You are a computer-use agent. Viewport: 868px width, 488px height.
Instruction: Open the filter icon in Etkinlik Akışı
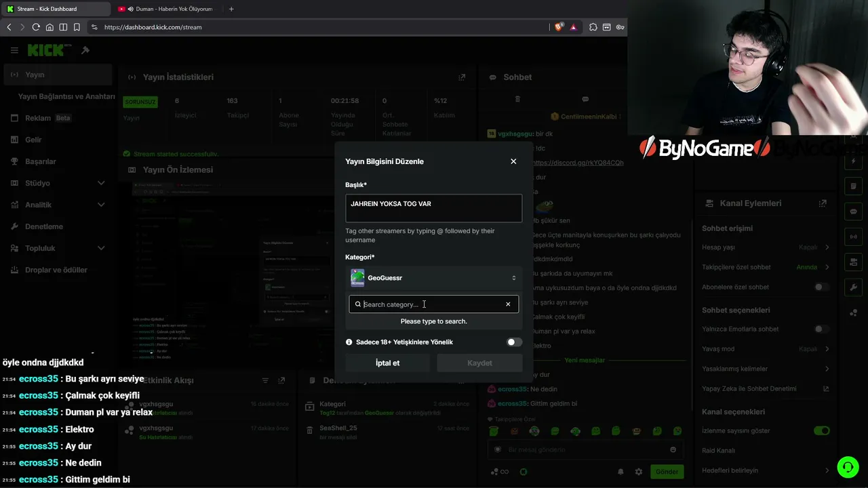point(265,381)
